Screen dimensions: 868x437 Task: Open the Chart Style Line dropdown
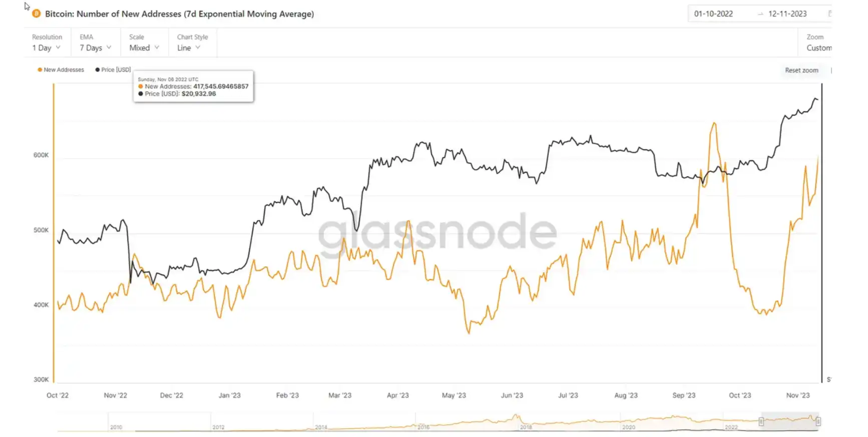(188, 48)
